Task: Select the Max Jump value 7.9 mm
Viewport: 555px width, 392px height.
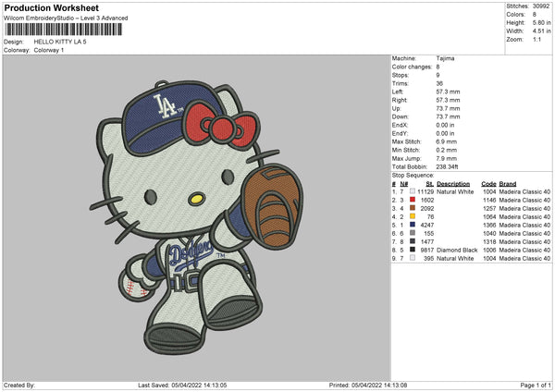Action: (447, 158)
